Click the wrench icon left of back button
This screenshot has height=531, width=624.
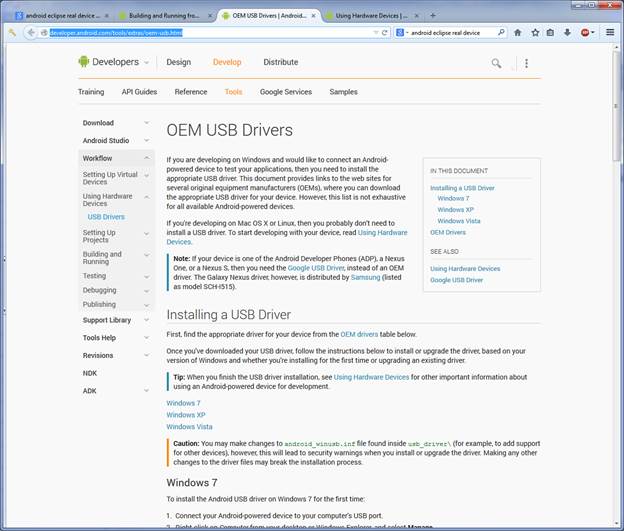pyautogui.click(x=12, y=33)
